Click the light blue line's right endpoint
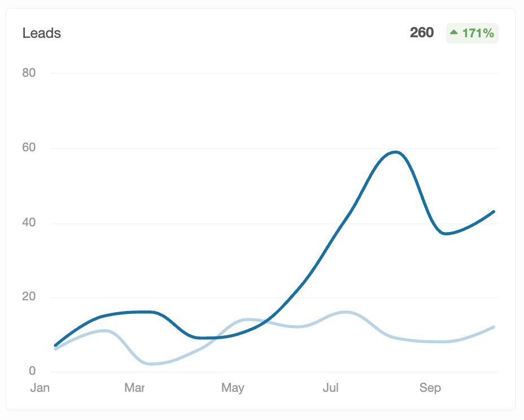The height and width of the screenshot is (420, 524). tap(494, 327)
